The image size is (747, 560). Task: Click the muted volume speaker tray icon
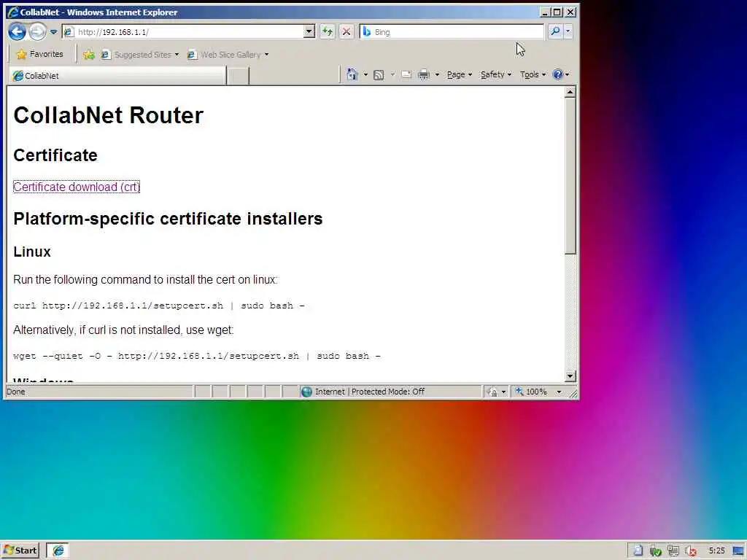pos(691,551)
